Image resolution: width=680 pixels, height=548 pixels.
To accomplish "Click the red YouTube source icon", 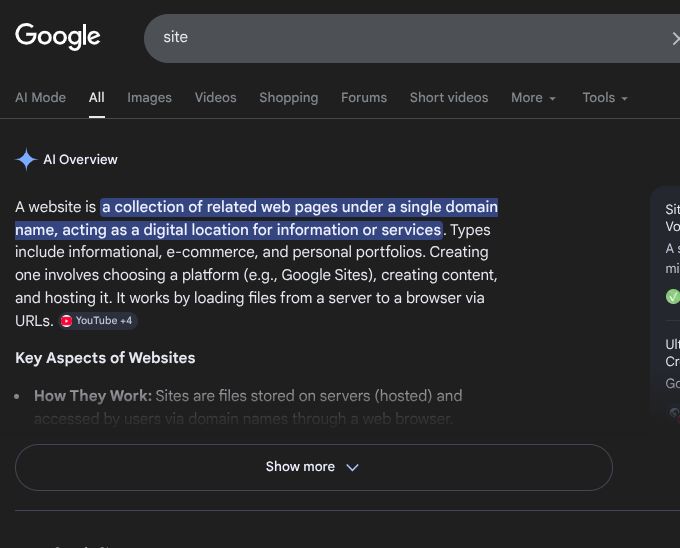I will click(66, 321).
